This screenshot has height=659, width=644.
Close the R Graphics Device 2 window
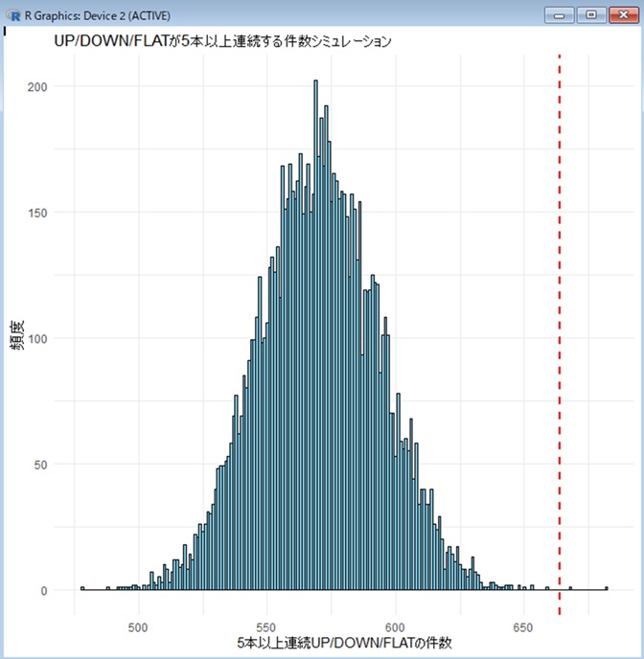pos(620,13)
